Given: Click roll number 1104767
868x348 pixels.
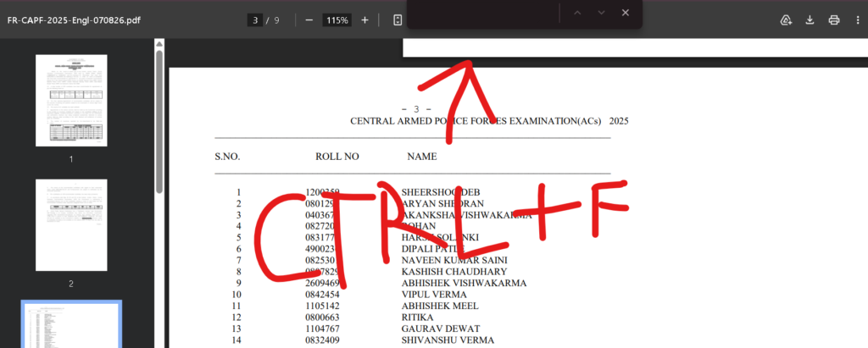Looking at the screenshot, I should coord(322,329).
